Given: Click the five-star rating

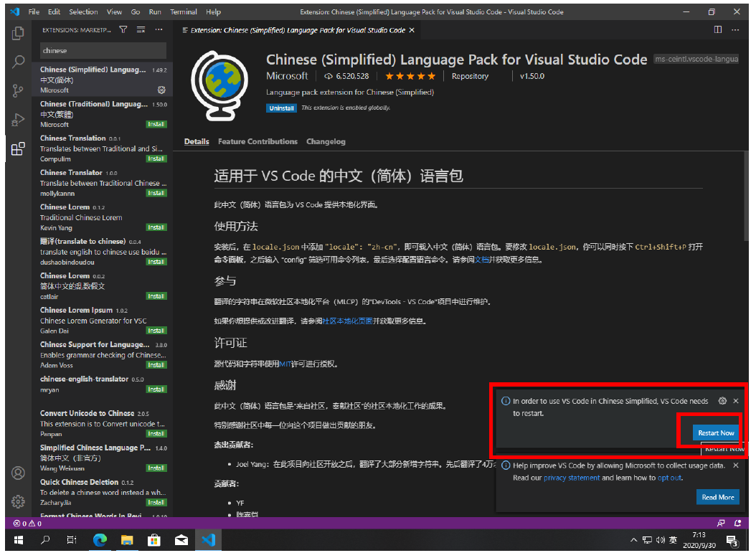Looking at the screenshot, I should coord(410,76).
